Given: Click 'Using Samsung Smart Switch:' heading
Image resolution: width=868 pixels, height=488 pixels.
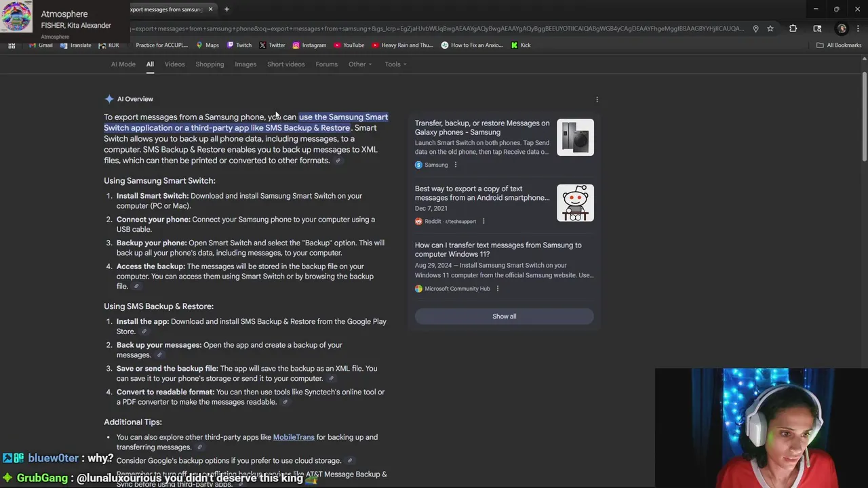Looking at the screenshot, I should 159,181.
